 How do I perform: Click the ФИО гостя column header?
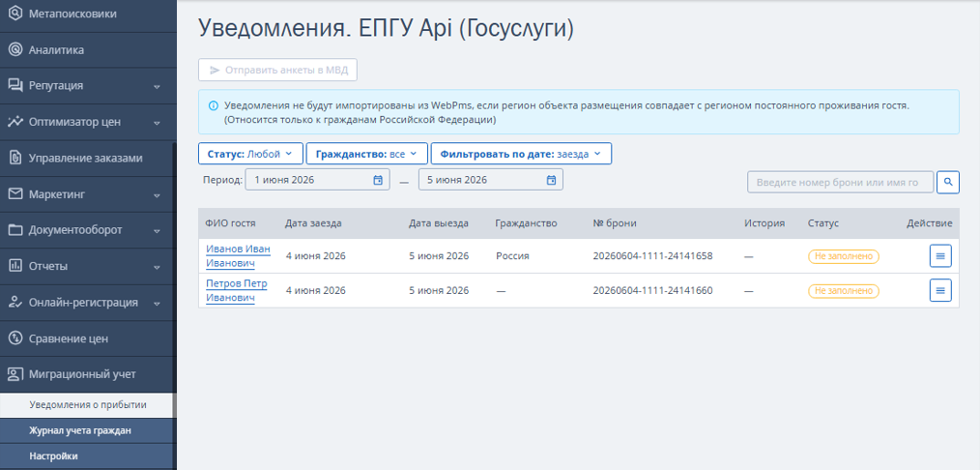pos(231,223)
